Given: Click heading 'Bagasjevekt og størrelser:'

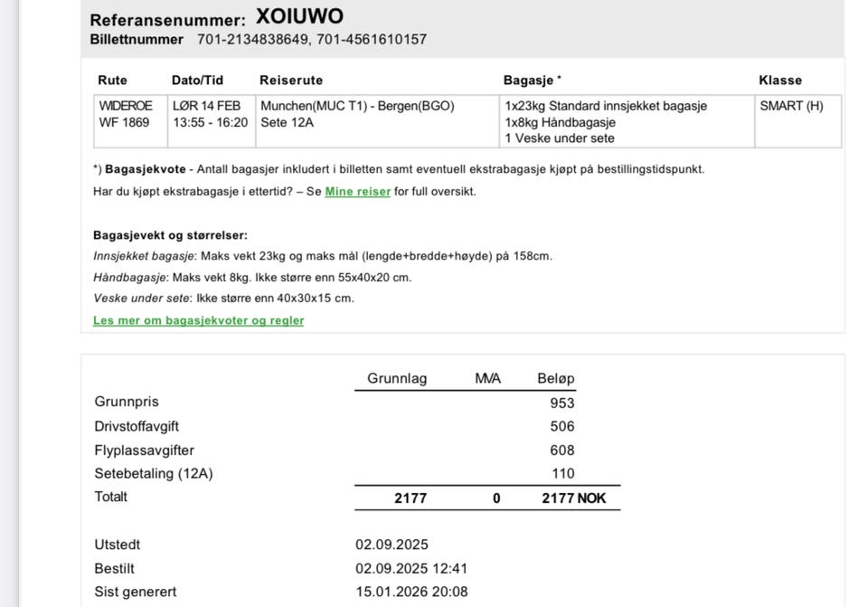Looking at the screenshot, I should (x=171, y=235).
